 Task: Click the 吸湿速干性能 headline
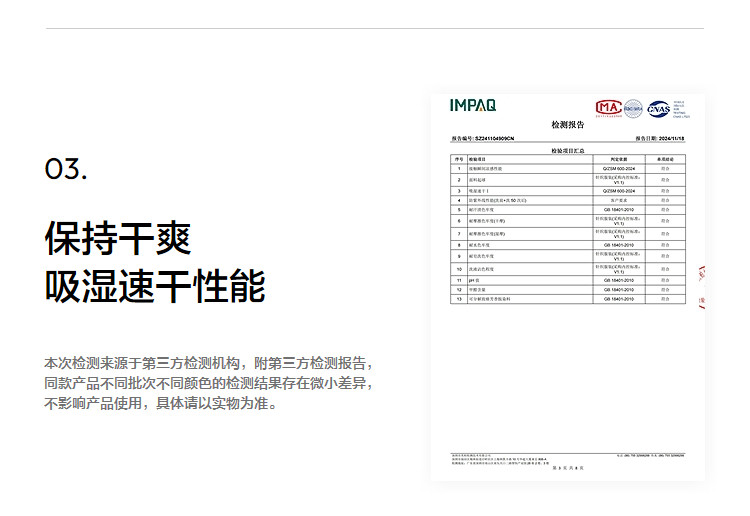point(155,287)
